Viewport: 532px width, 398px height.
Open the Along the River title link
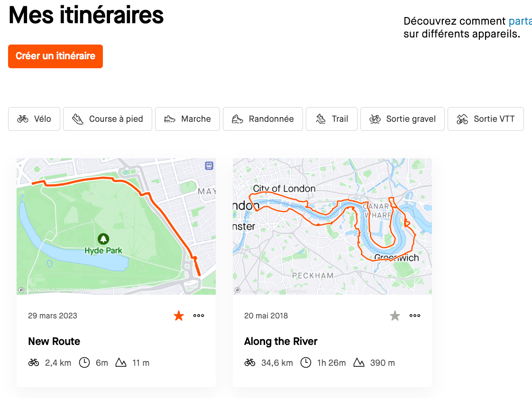point(281,341)
